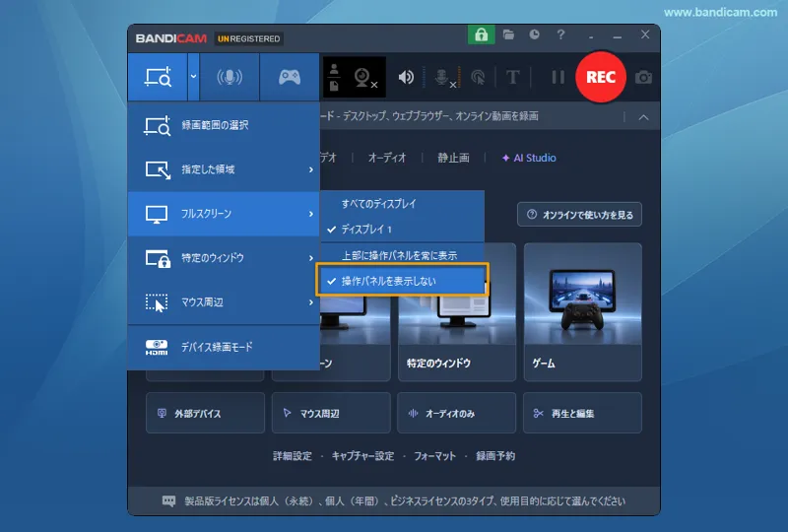This screenshot has height=532, width=788.
Task: Switch to game recording mode gamepad icon
Action: point(290,77)
